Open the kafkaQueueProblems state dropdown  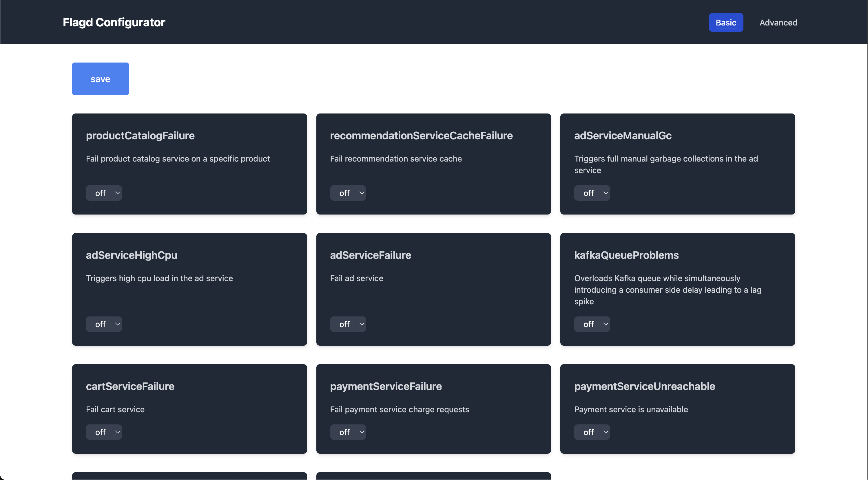[x=592, y=324]
